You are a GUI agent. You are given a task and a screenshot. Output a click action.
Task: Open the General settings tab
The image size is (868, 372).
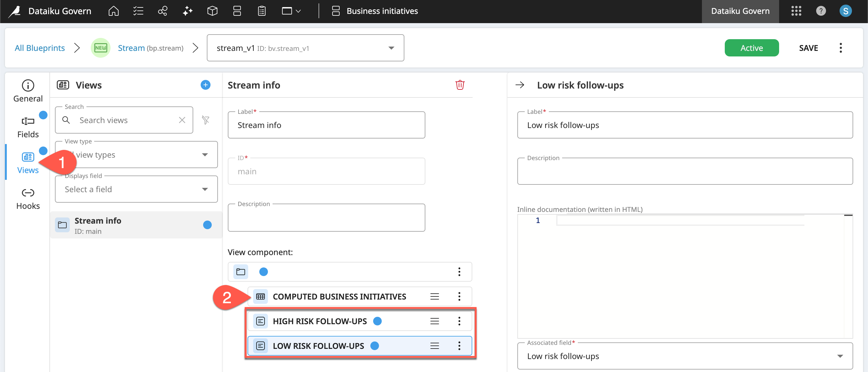pyautogui.click(x=28, y=91)
